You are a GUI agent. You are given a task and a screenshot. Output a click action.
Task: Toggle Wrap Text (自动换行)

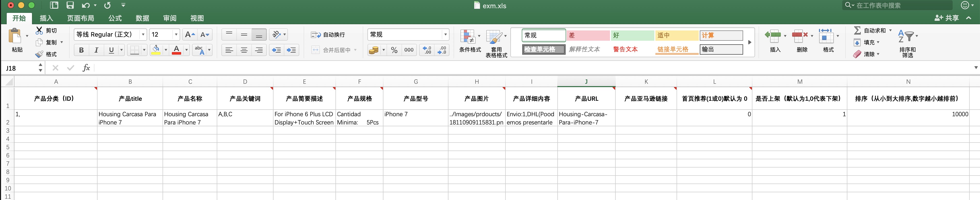328,35
